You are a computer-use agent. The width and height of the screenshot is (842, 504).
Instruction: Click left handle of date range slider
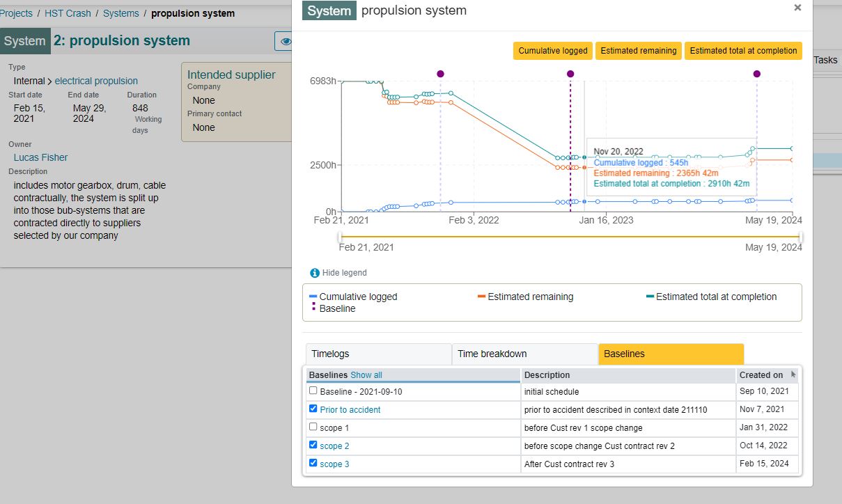[339, 237]
